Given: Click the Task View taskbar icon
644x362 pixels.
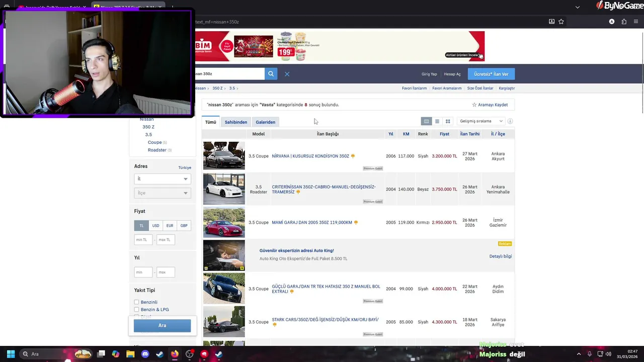Looking at the screenshot, I should click(101, 354).
